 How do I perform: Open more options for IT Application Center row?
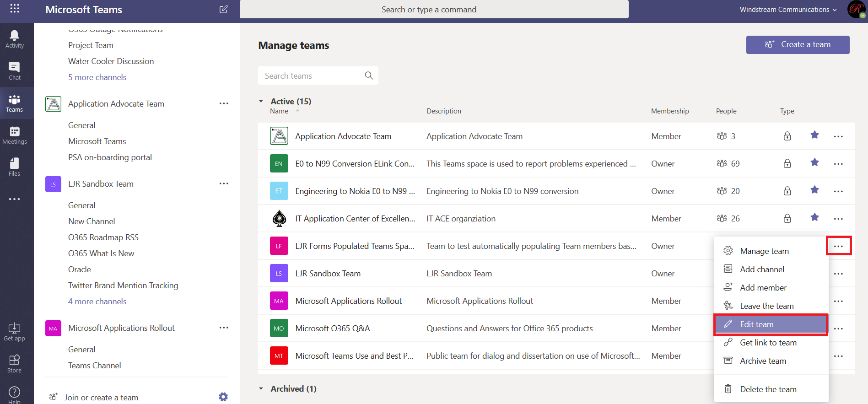point(838,219)
